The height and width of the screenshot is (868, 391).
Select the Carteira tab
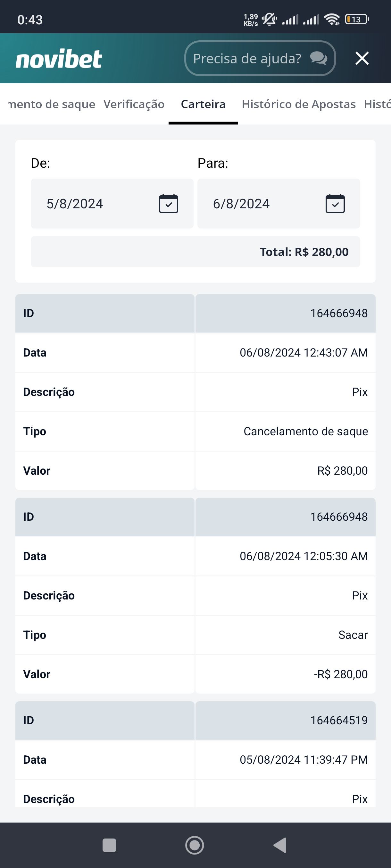[x=203, y=104]
